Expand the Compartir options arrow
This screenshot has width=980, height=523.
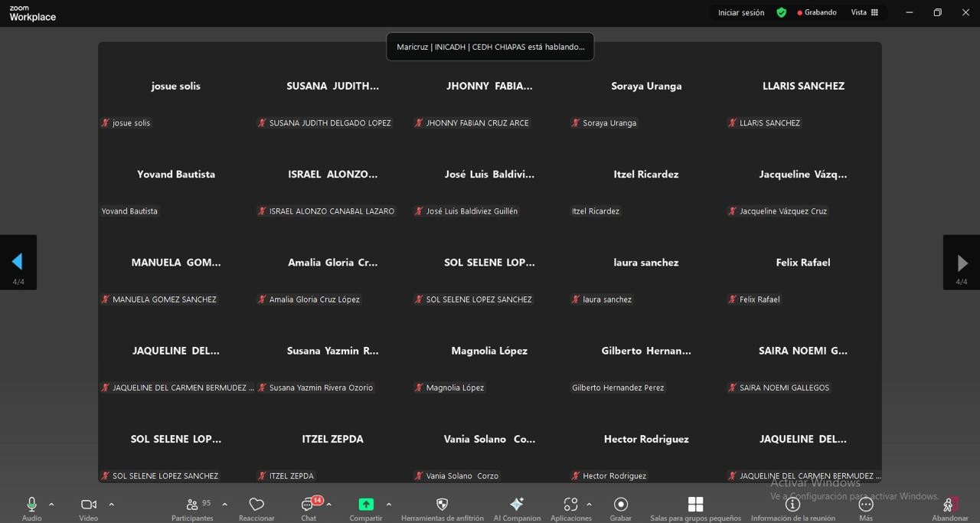pyautogui.click(x=389, y=505)
